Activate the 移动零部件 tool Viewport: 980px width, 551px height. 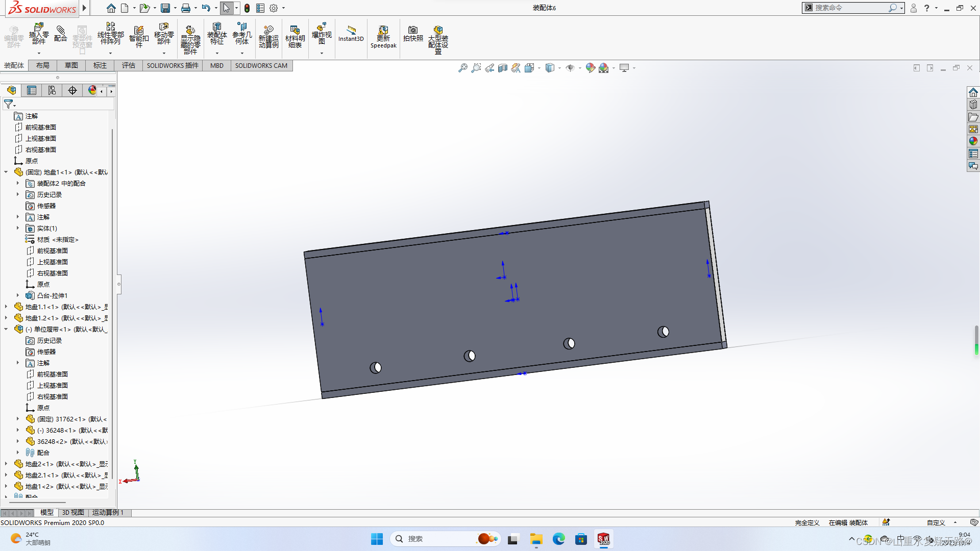[x=164, y=36]
